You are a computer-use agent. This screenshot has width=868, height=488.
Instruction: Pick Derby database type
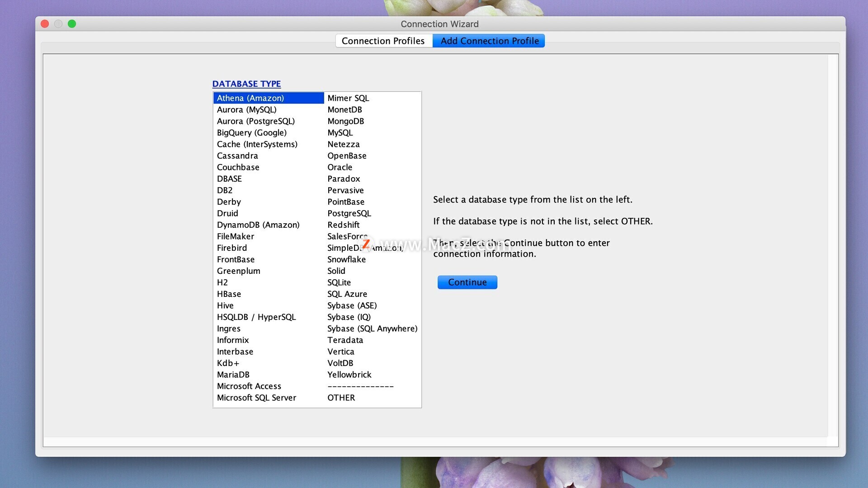(269, 202)
